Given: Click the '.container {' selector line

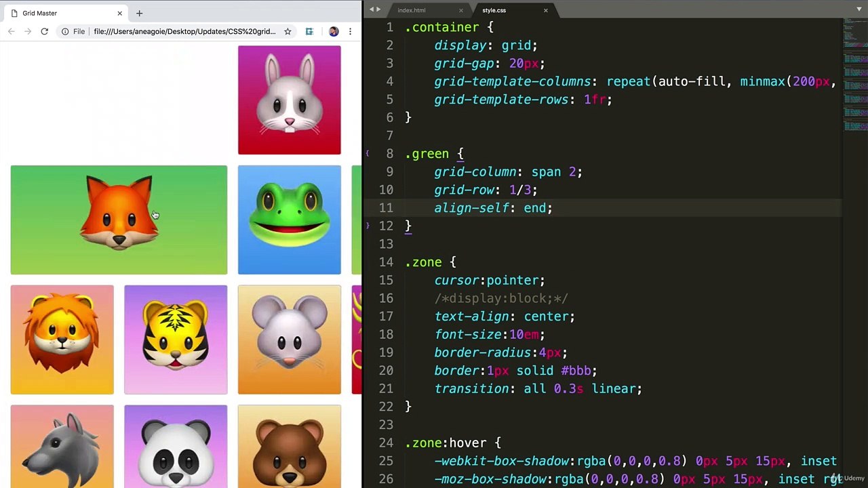Looking at the screenshot, I should [449, 27].
